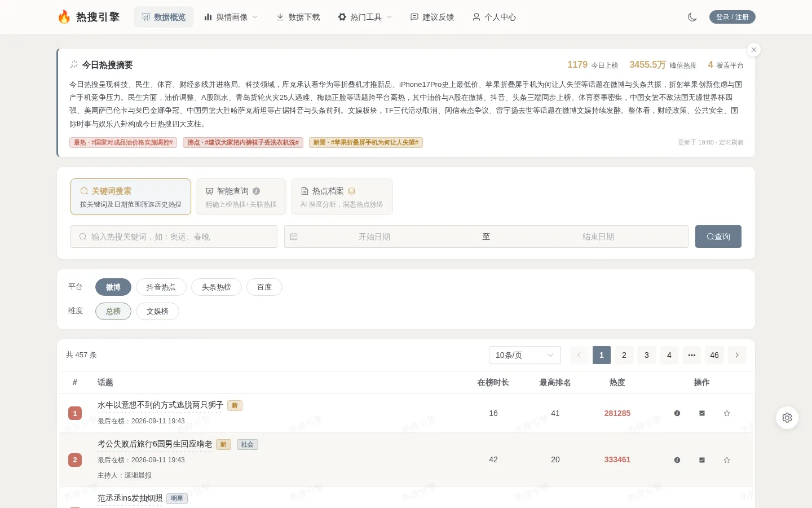Select the 抖音热点 platform filter

(161, 287)
